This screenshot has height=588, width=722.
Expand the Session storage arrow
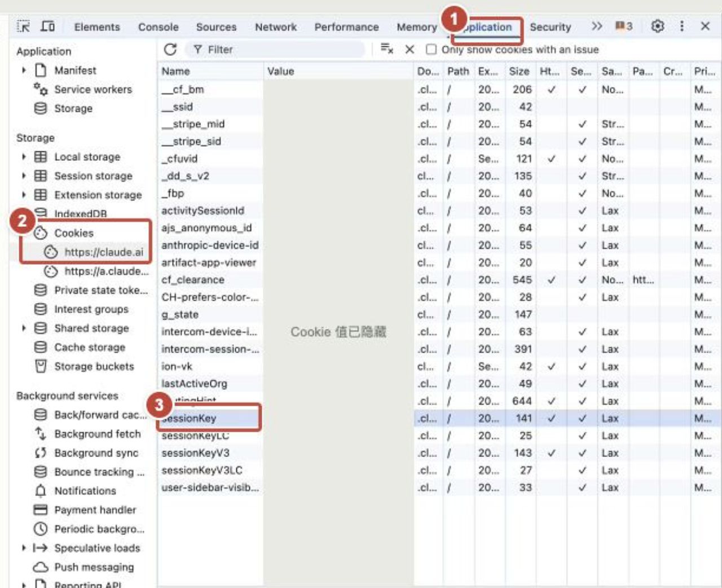pos(24,176)
